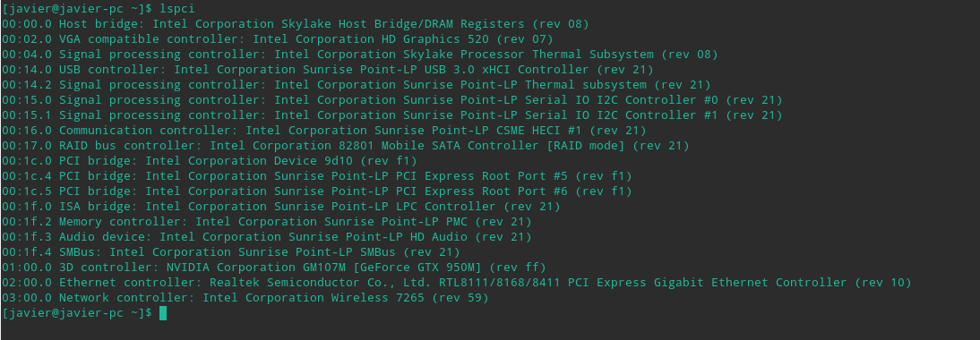
Task: Click the Intel Wireless 7265 line
Action: click(x=245, y=298)
